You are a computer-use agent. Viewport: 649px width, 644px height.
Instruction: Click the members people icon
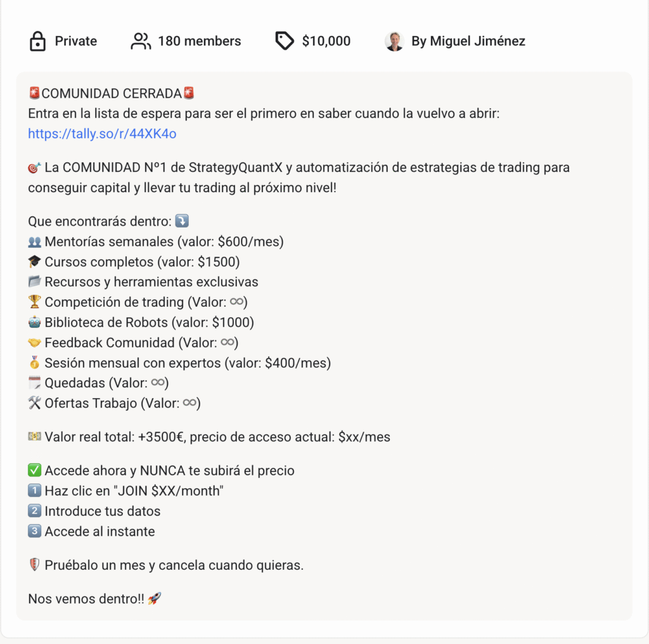click(x=141, y=42)
